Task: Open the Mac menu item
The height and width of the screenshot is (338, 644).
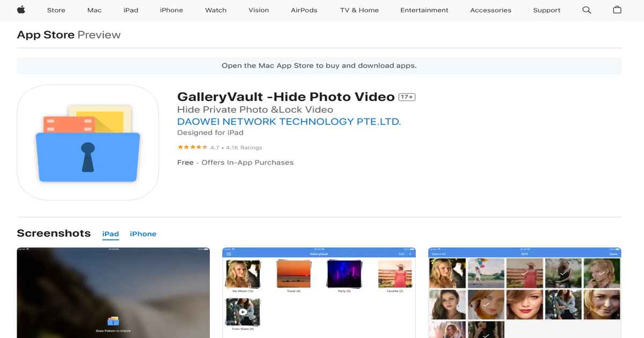Action: pyautogui.click(x=94, y=10)
